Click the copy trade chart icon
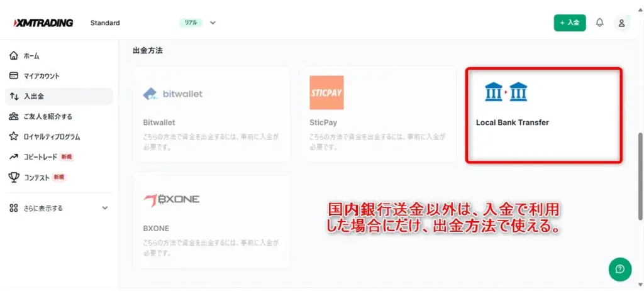644x294 pixels. [x=14, y=156]
